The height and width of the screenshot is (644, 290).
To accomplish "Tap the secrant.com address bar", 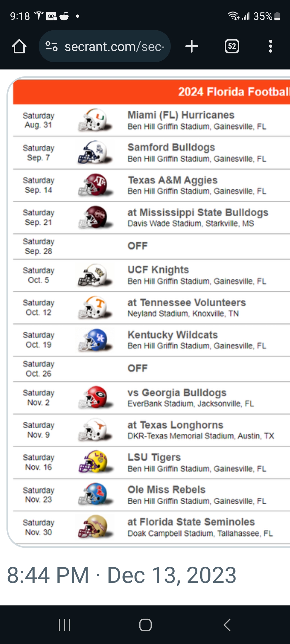I will tap(114, 47).
